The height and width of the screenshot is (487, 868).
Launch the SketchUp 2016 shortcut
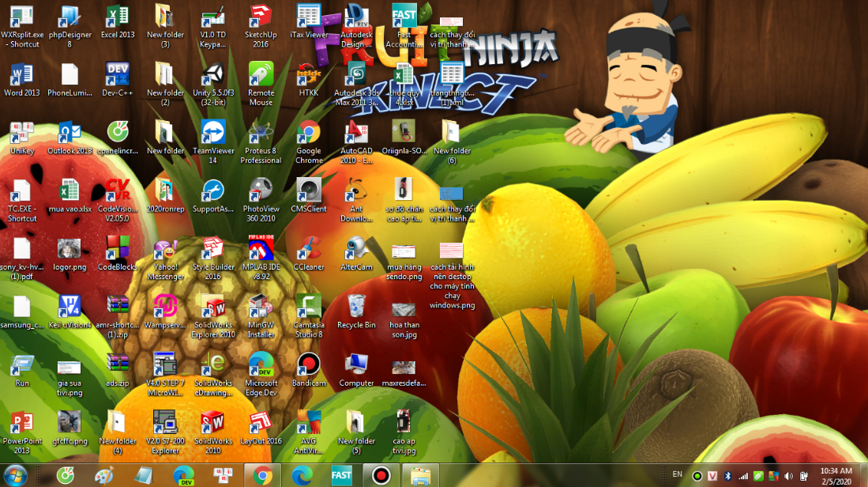click(x=261, y=17)
